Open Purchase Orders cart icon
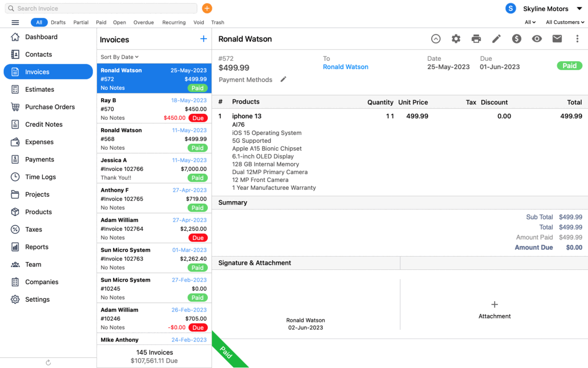This screenshot has height=368, width=588. click(x=15, y=107)
